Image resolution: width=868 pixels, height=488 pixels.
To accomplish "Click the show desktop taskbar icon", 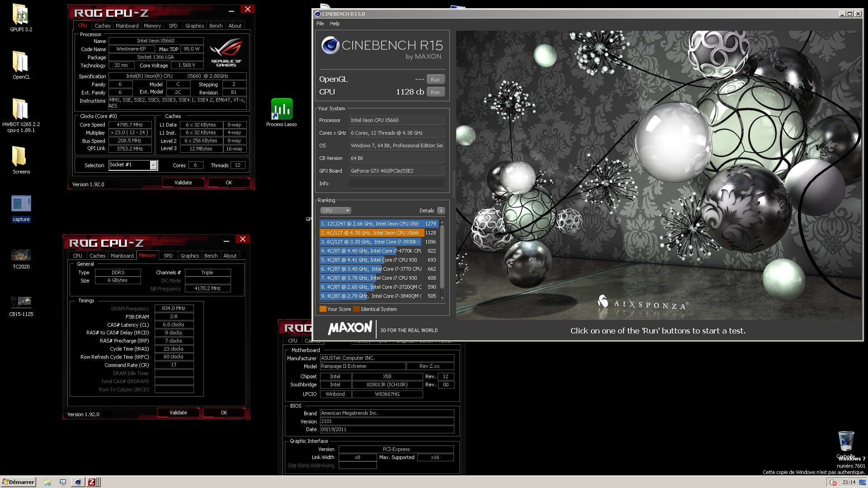I will [63, 482].
